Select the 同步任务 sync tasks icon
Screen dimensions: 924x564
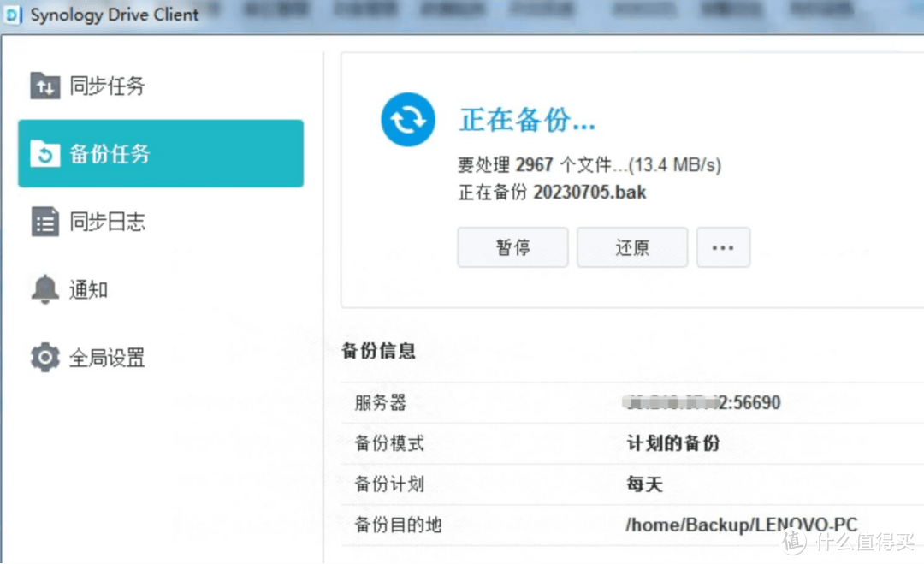point(43,85)
